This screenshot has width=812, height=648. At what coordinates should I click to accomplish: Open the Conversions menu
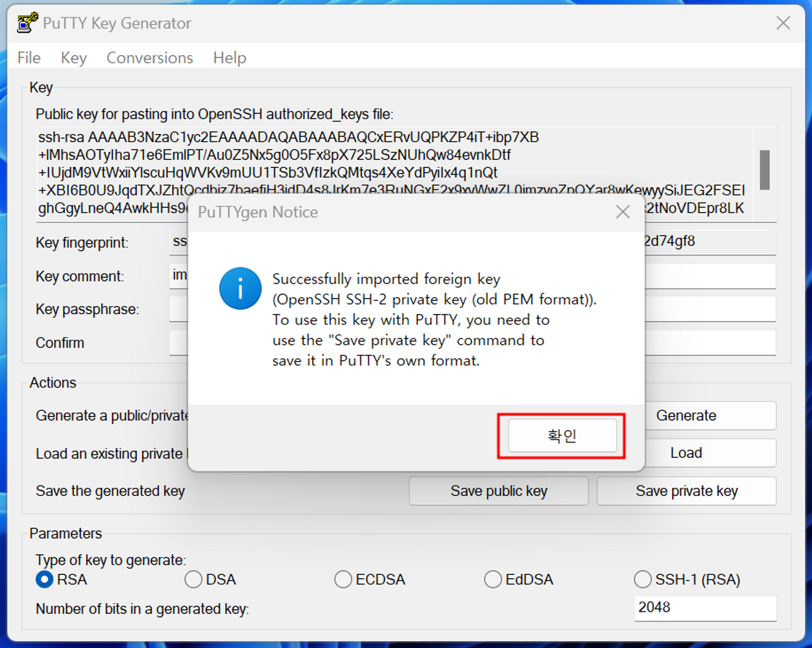click(x=150, y=58)
